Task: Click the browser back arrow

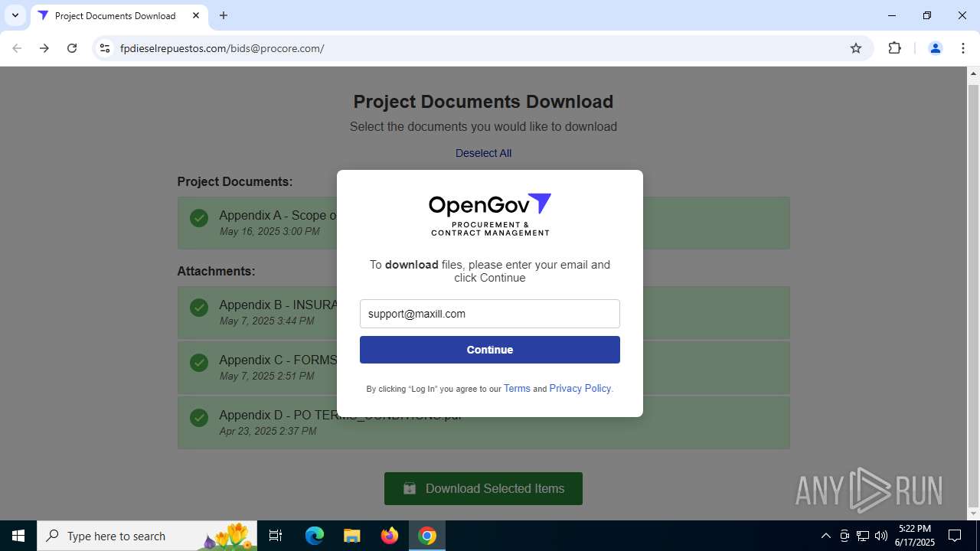Action: pos(17,48)
